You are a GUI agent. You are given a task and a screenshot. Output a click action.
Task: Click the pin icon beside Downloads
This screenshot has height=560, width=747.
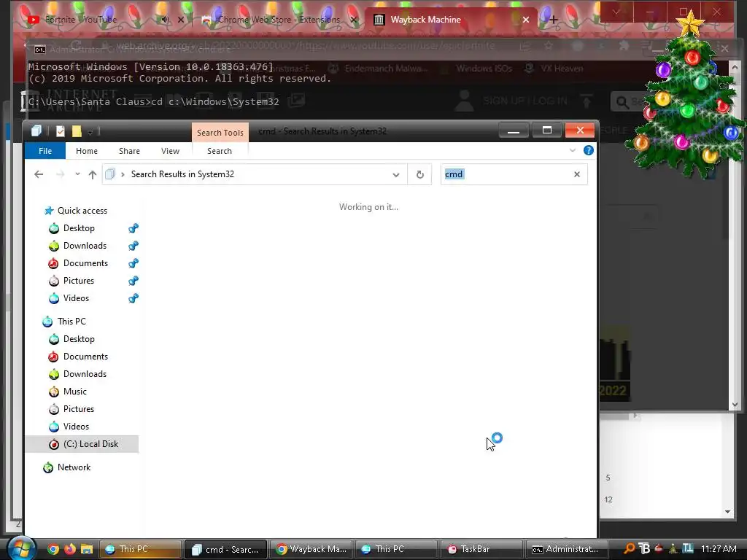(133, 246)
